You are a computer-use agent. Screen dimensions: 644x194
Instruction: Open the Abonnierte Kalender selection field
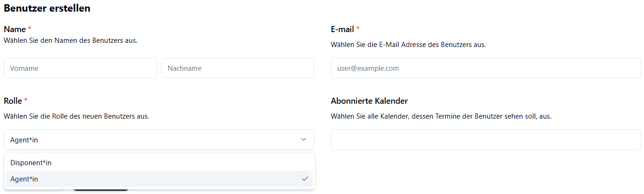coord(486,140)
